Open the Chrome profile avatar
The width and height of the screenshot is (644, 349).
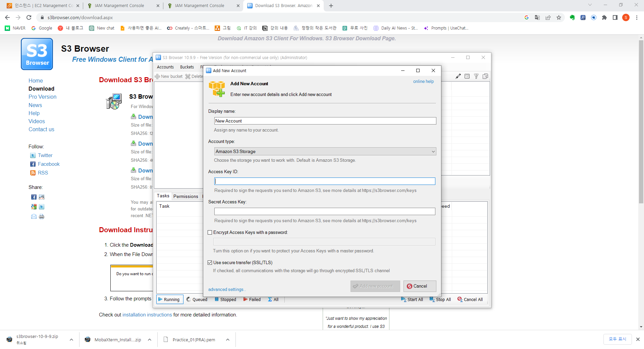tap(626, 17)
